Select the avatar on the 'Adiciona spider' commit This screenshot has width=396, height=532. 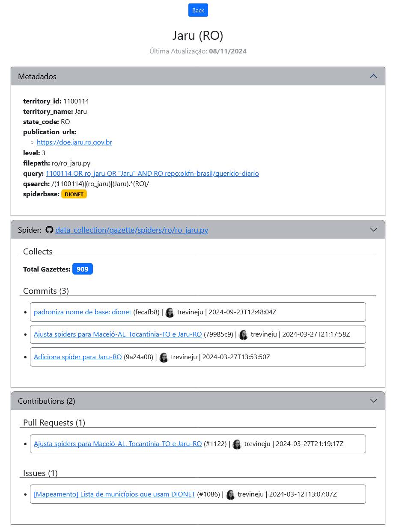point(164,357)
